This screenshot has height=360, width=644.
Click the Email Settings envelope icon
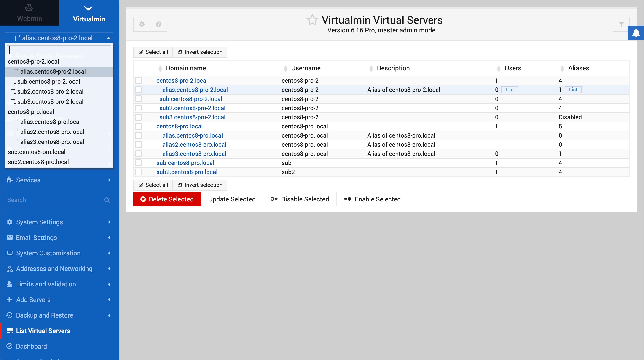10,237
